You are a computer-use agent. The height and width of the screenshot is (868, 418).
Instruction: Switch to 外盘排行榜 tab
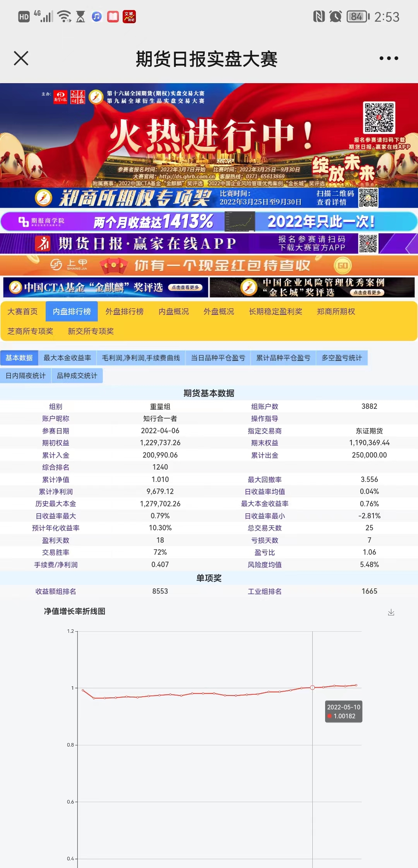124,311
